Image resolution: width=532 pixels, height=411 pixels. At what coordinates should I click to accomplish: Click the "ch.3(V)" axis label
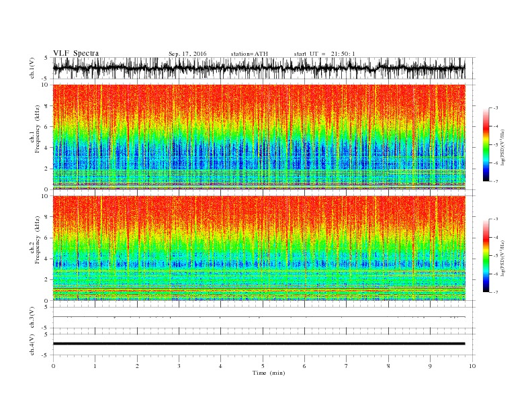[32, 318]
